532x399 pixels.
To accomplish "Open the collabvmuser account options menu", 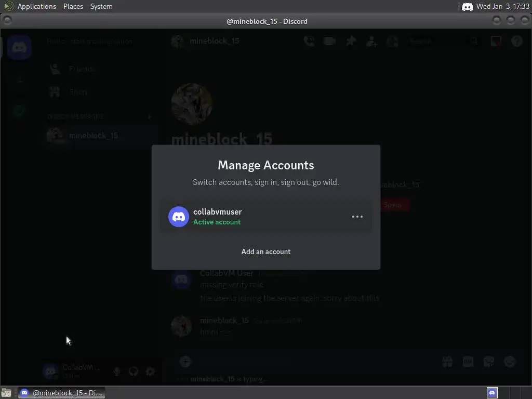I will [357, 217].
